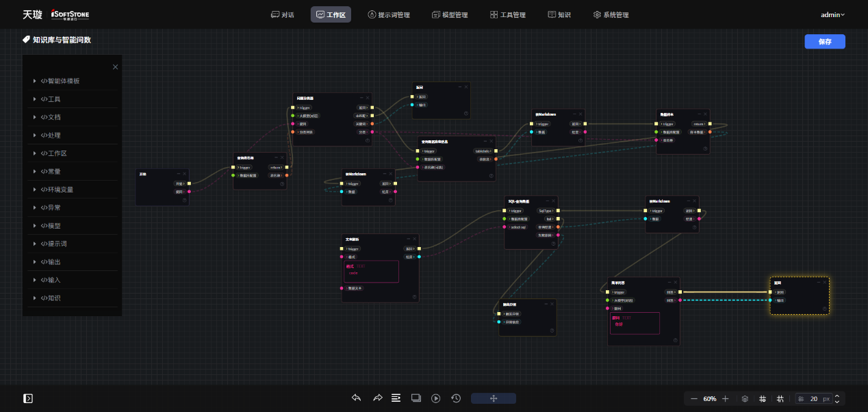Click the undo arrow in bottom toolbar
This screenshot has height=412, width=868.
356,398
